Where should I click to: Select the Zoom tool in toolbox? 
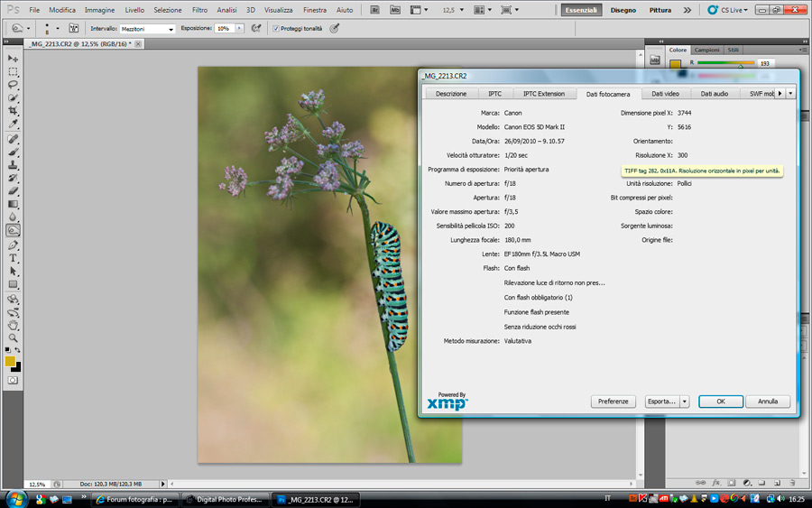click(x=14, y=337)
